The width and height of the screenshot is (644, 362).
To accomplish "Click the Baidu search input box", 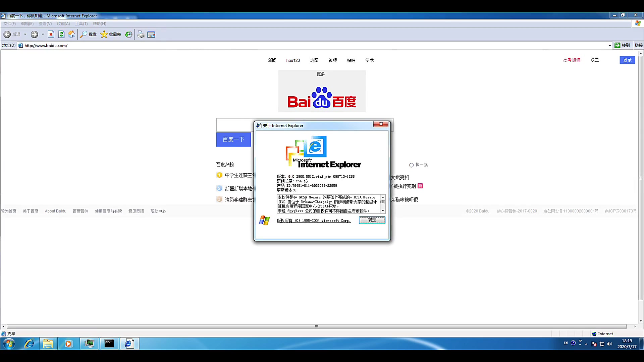I will coord(235,125).
